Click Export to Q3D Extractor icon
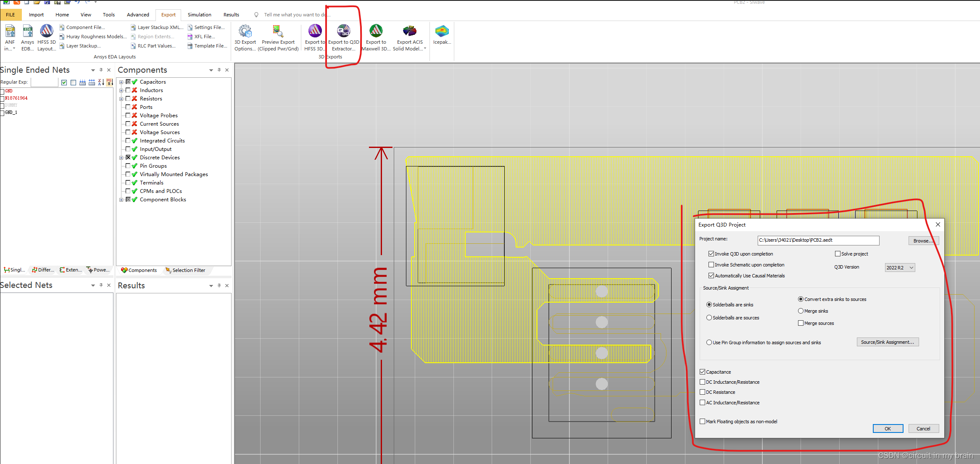This screenshot has width=980, height=464. (x=344, y=31)
